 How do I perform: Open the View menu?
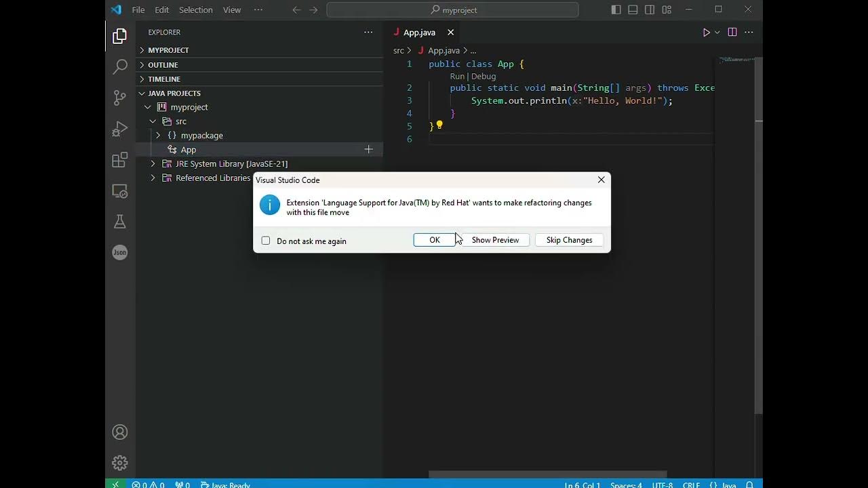(232, 9)
